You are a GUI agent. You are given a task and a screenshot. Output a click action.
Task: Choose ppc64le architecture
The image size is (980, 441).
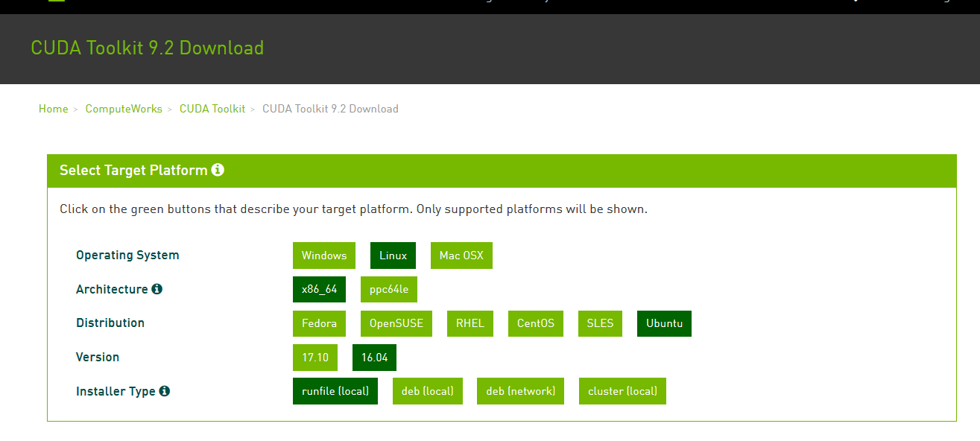tap(389, 290)
